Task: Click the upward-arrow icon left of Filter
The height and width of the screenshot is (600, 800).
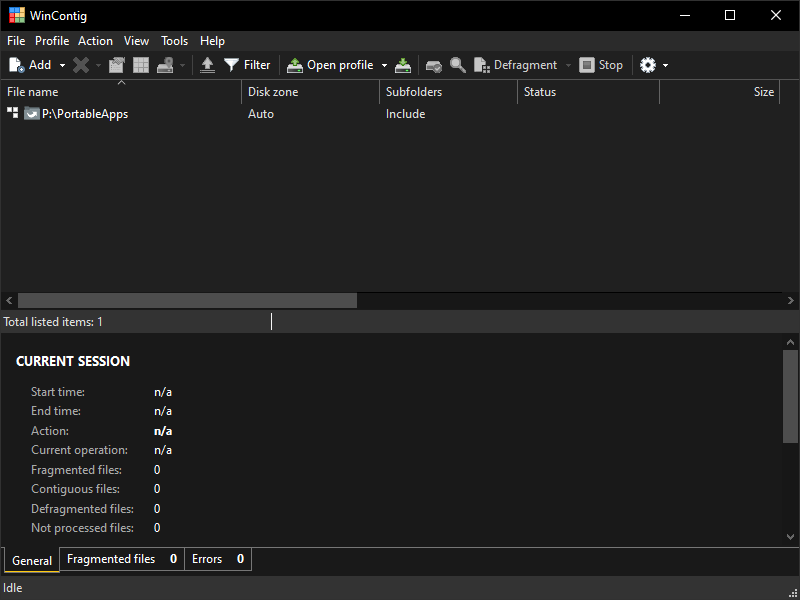Action: click(x=207, y=65)
